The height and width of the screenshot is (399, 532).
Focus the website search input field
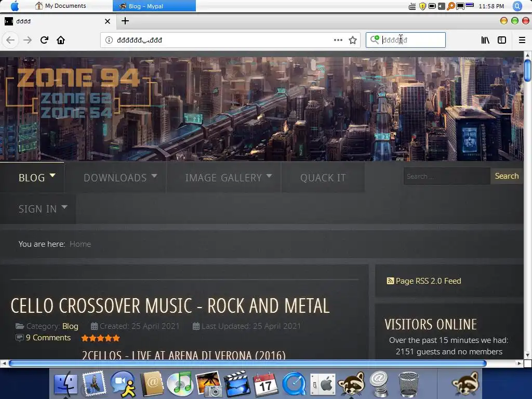click(447, 176)
